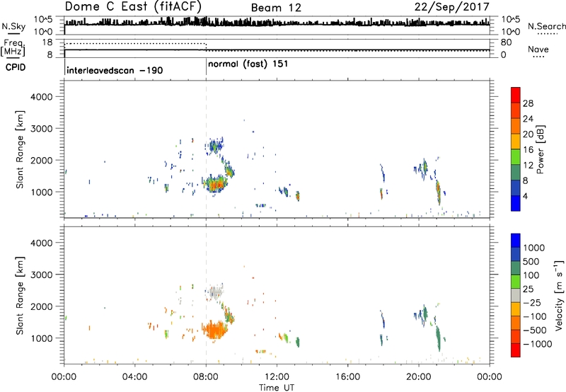This screenshot has width=566, height=392.
Task: Click the strong echo at 08:30 in the power panel
Action: [x=216, y=185]
